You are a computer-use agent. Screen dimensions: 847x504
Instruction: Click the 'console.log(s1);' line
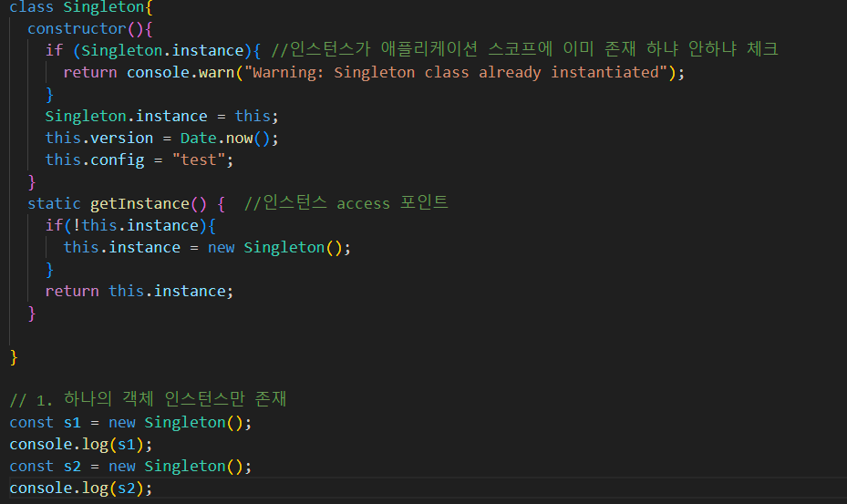[x=81, y=444]
